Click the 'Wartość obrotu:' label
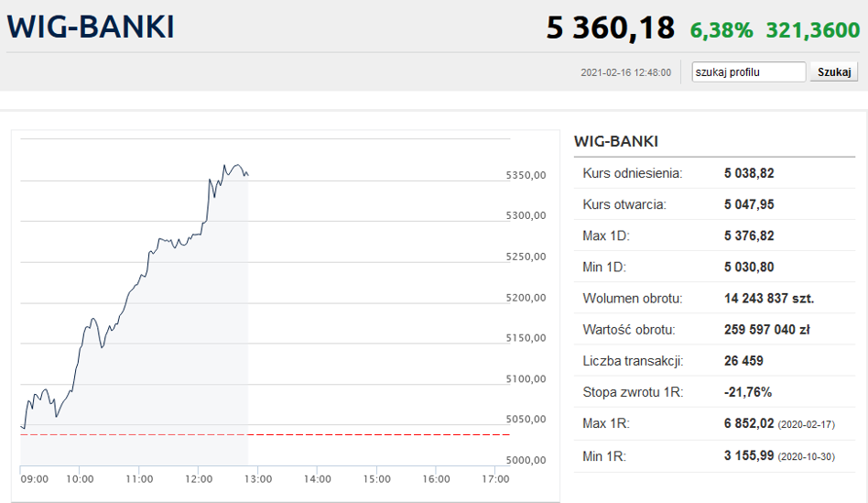The width and height of the screenshot is (868, 503). tap(629, 330)
